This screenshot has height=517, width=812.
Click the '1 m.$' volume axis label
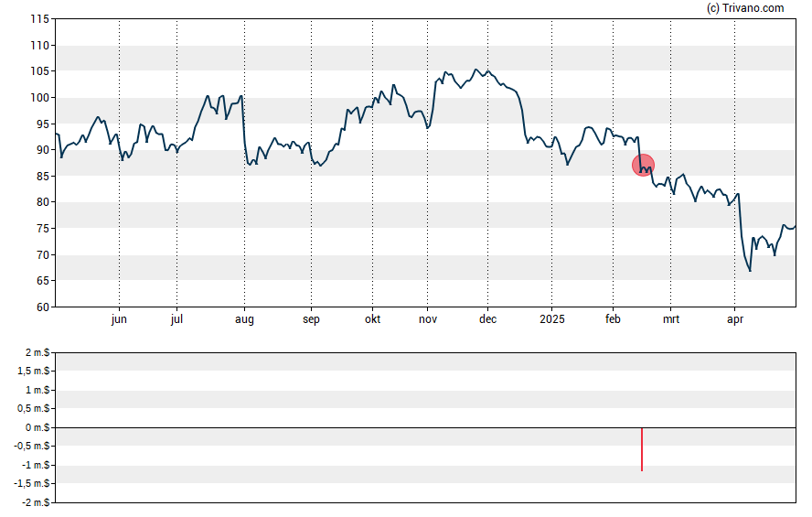point(37,390)
